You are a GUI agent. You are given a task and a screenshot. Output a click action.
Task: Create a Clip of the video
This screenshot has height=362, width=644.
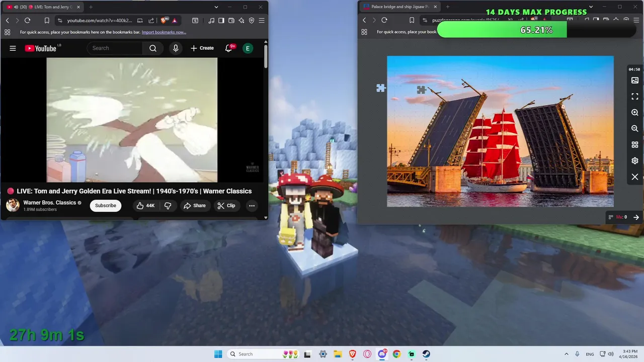(226, 206)
